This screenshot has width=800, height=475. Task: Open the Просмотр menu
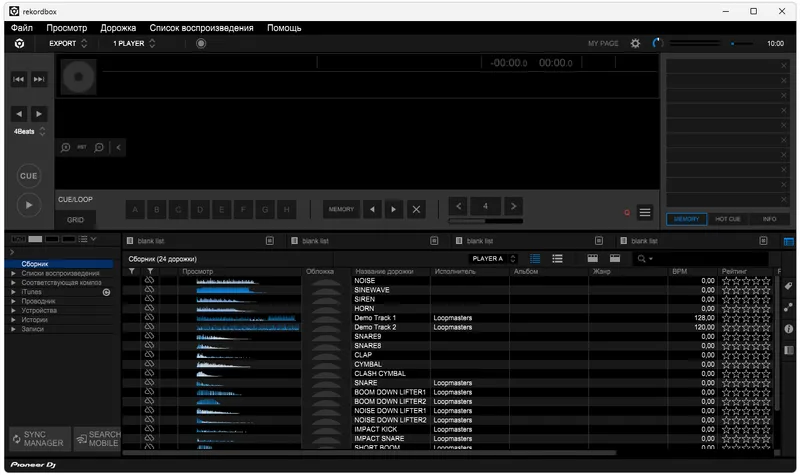(x=67, y=28)
